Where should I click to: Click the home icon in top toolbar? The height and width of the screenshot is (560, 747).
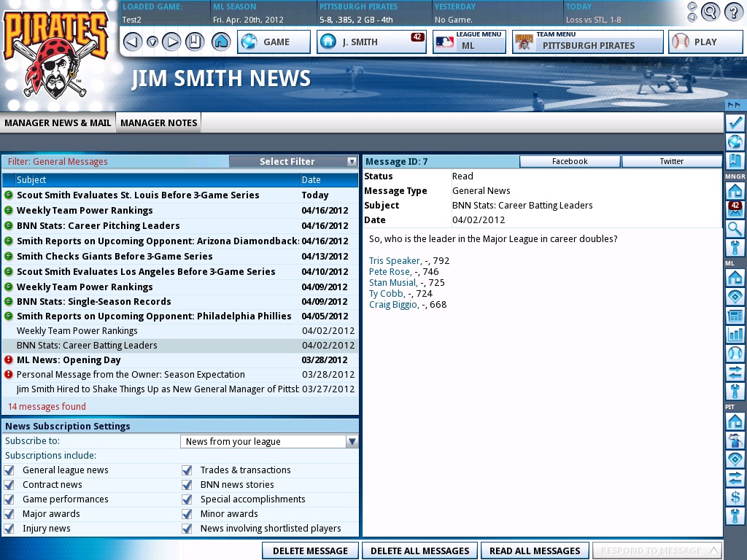(221, 42)
